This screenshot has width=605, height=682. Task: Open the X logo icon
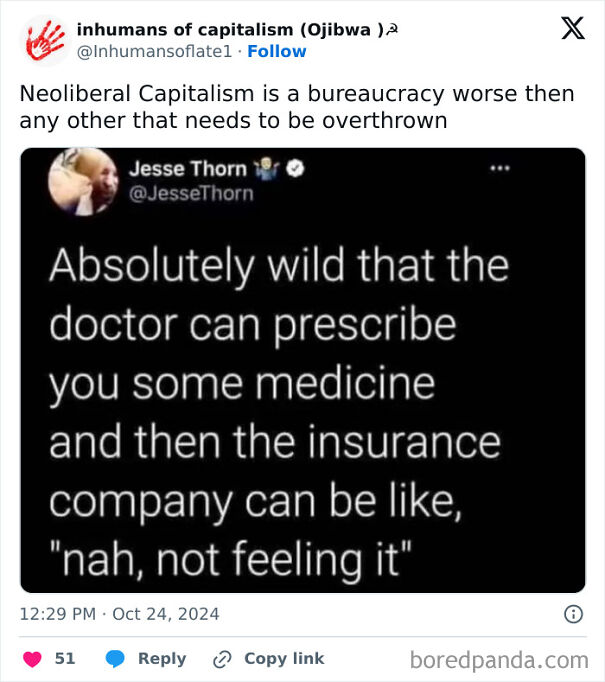(x=573, y=28)
